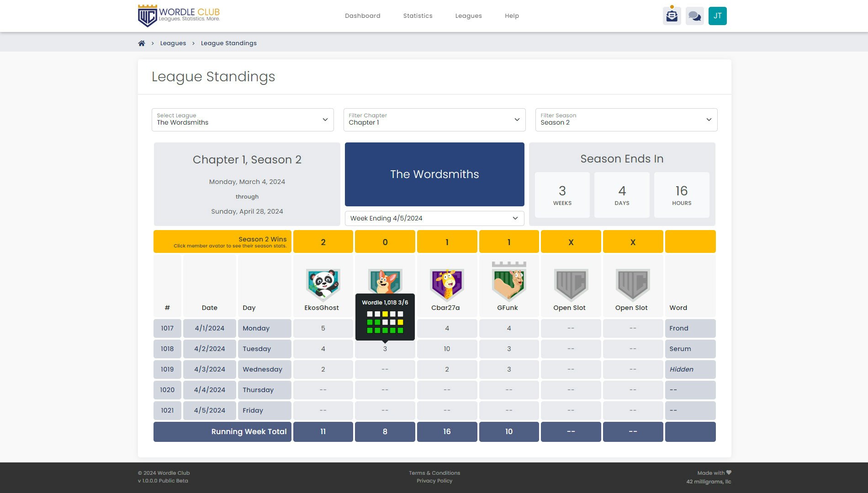Click the League Standings breadcrumb
868x493 pixels.
tap(229, 43)
